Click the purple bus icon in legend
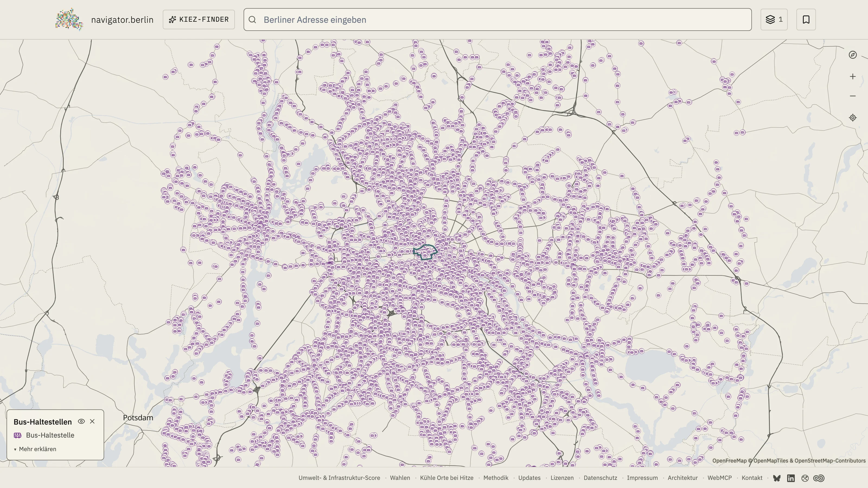Image resolution: width=868 pixels, height=488 pixels. (18, 435)
